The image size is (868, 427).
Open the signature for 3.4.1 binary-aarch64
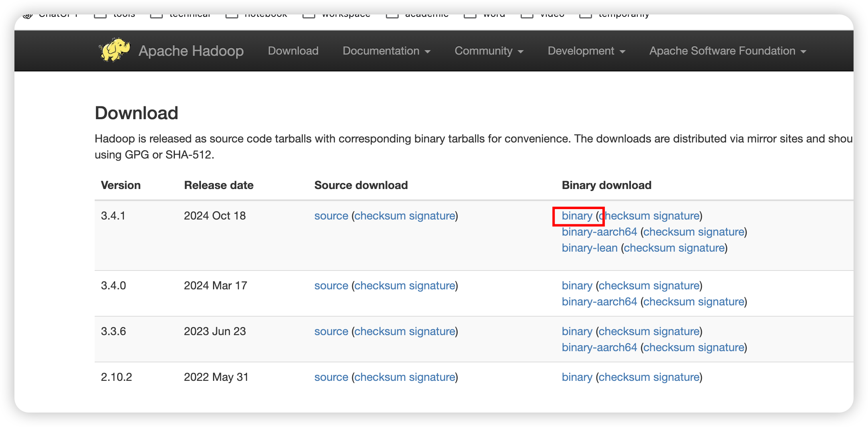coord(721,232)
